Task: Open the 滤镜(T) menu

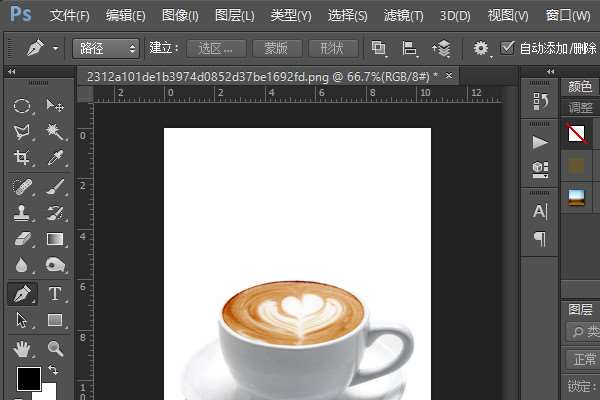Action: (403, 16)
